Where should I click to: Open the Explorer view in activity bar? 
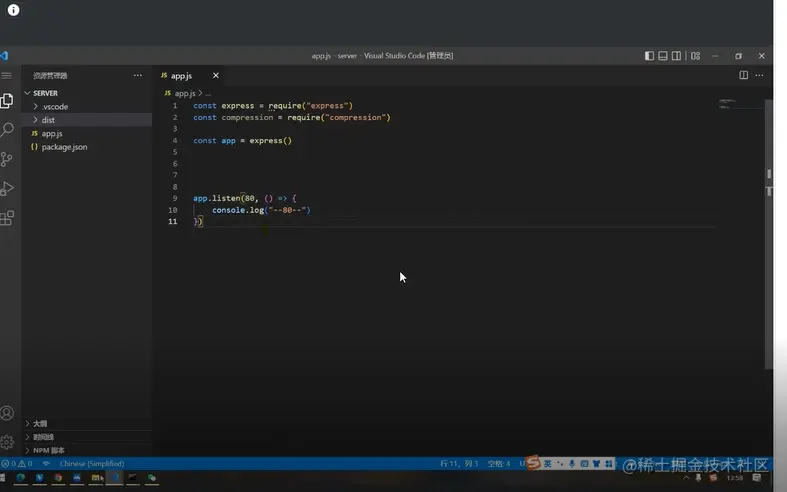coord(7,101)
